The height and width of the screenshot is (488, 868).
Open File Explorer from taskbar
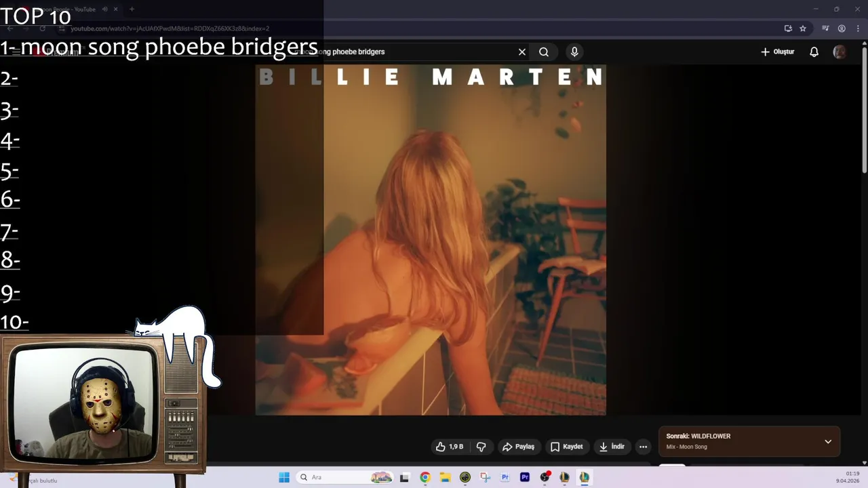(445, 477)
